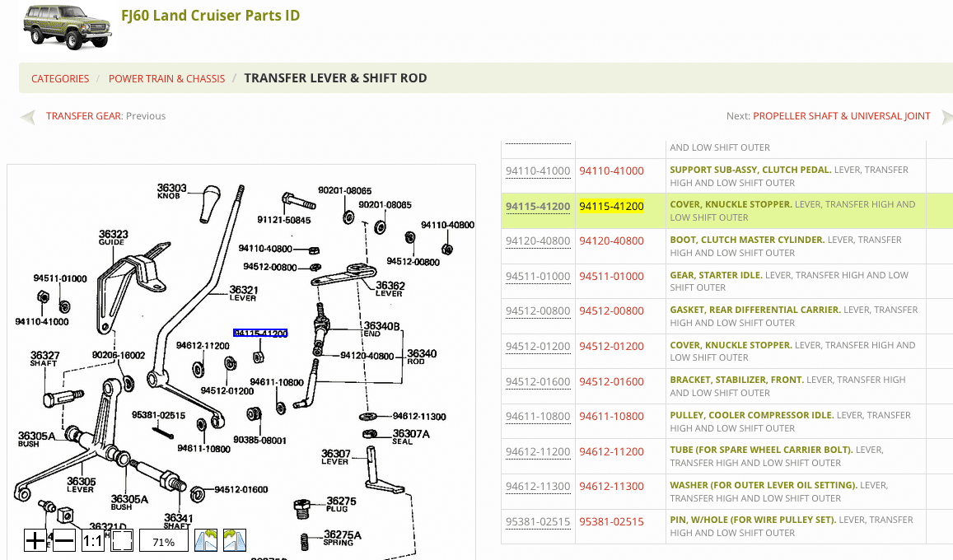This screenshot has width=953, height=560.
Task: Rotate the diagram clockwise
Action: point(235,540)
